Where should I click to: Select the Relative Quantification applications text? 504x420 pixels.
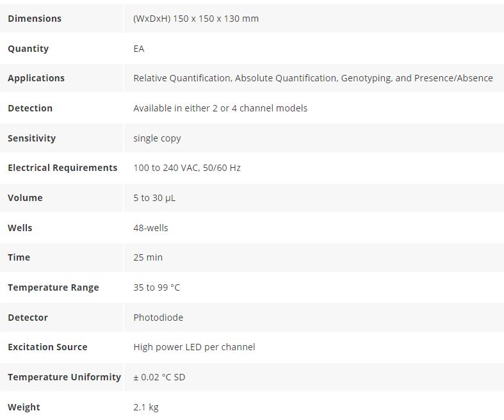[x=182, y=78]
